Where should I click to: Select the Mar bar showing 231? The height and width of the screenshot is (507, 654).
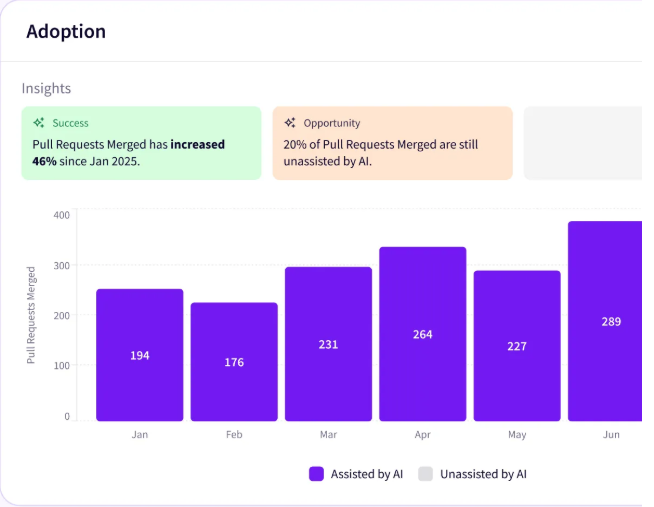(328, 344)
